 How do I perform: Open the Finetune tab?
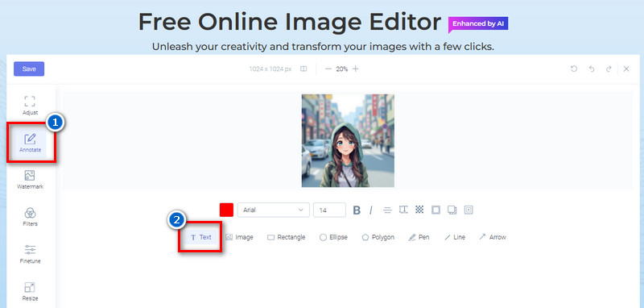tap(30, 254)
